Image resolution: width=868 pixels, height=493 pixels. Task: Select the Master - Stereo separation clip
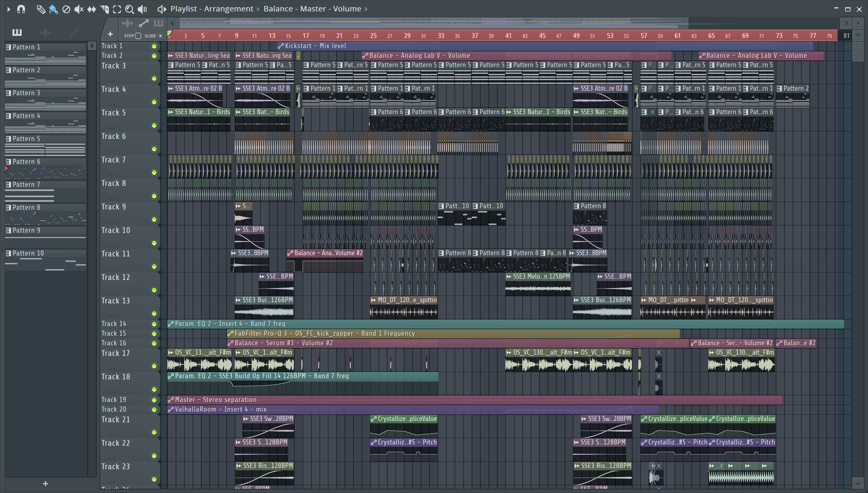coord(475,400)
